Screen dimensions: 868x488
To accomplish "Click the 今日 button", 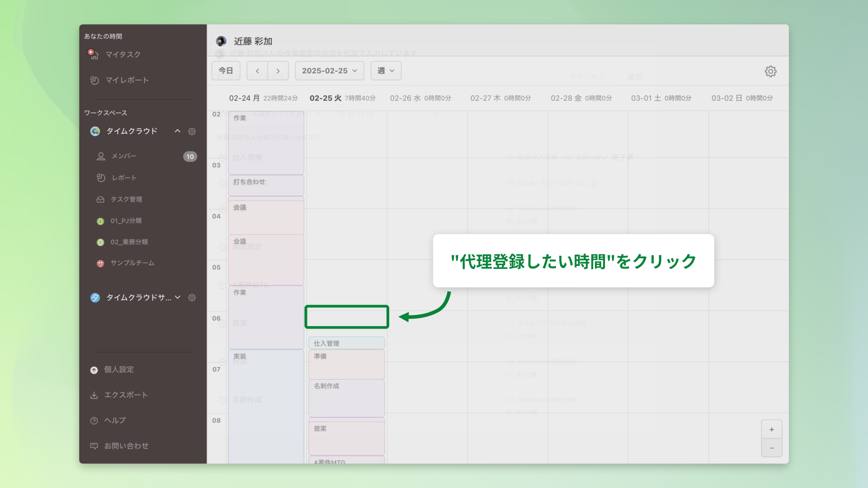I will pyautogui.click(x=226, y=71).
